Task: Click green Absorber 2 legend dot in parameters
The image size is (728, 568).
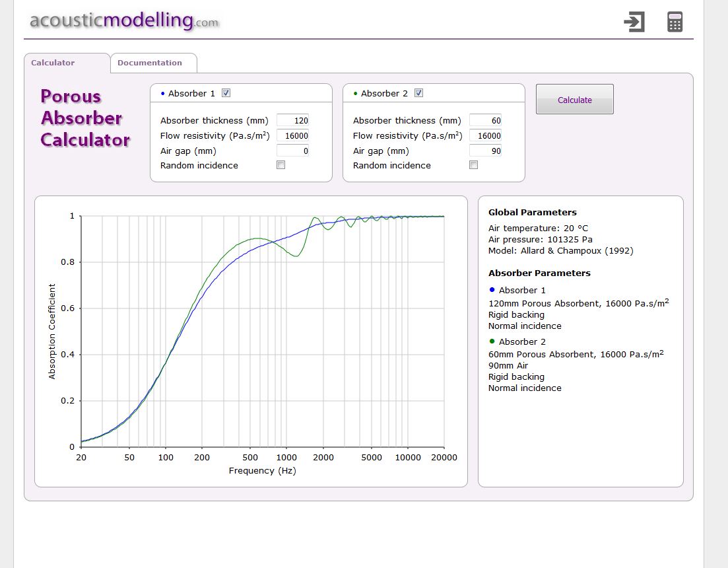Action: click(492, 341)
